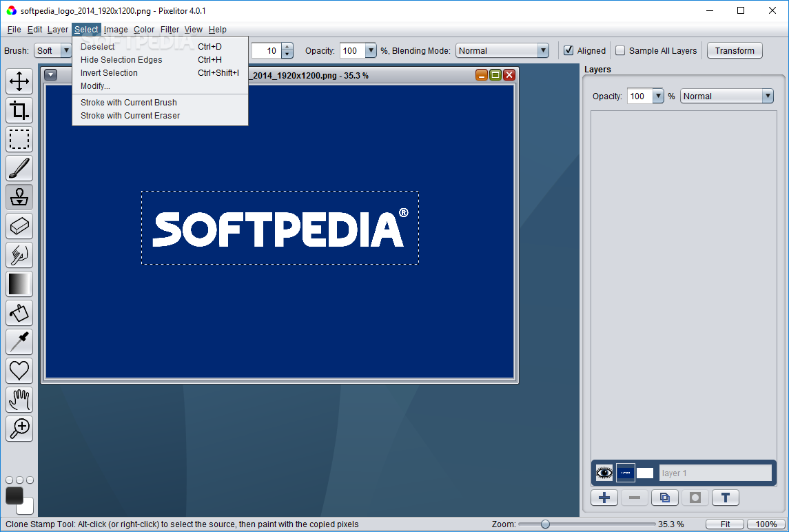Choose Hide Selection Edges
Viewport: 789px width, 532px height.
pyautogui.click(x=160, y=59)
